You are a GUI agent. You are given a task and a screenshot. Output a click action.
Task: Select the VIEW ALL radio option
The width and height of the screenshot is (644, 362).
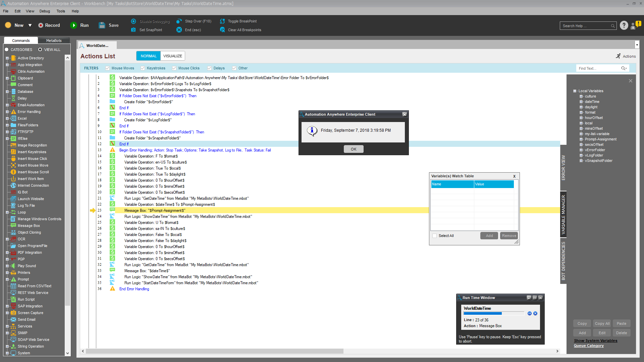coord(40,50)
